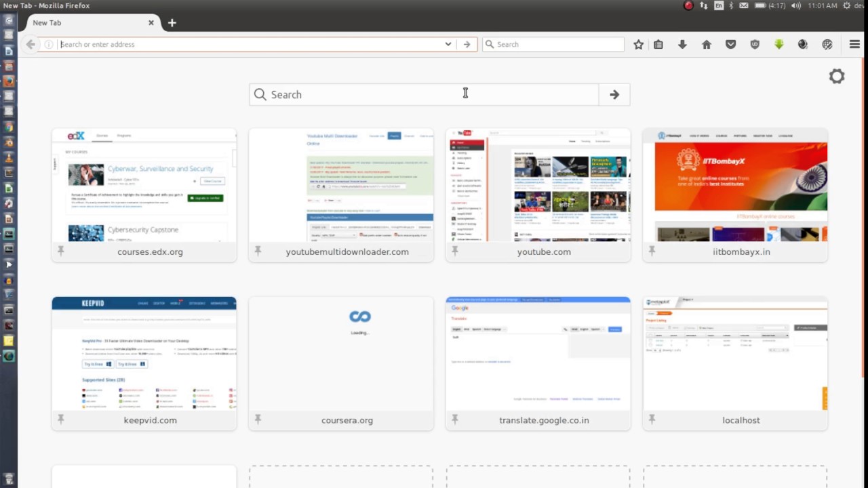Click the Back arrow button
The height and width of the screenshot is (488, 868).
click(x=31, y=44)
